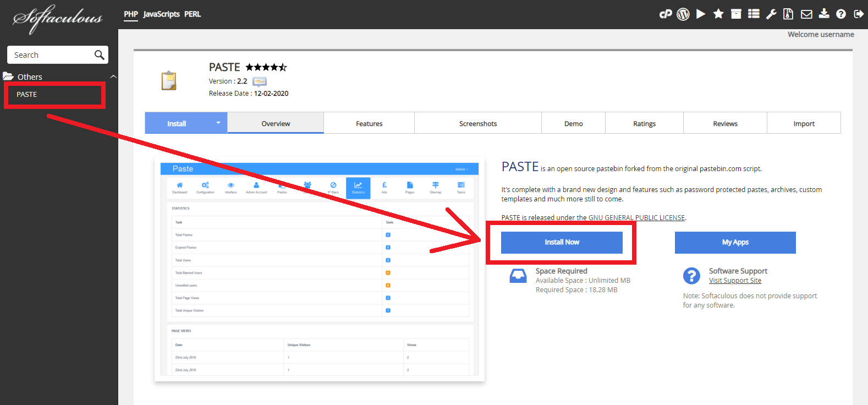
Task: Go to cPanel via the cP icon
Action: [x=666, y=14]
